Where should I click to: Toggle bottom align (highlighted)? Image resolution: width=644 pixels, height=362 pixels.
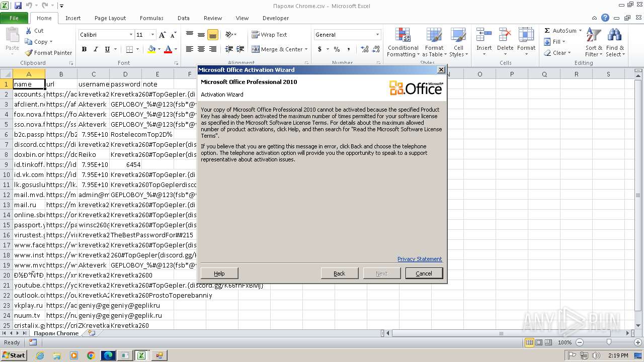[x=213, y=35]
